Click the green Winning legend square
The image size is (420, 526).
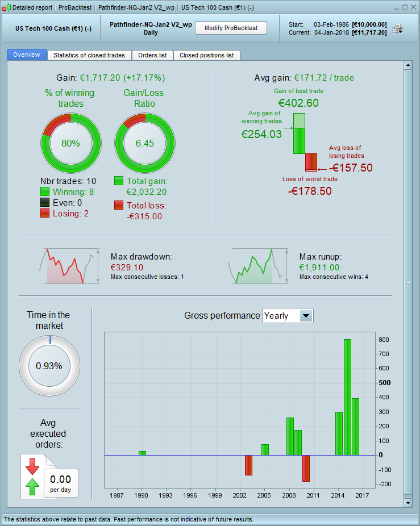click(45, 191)
